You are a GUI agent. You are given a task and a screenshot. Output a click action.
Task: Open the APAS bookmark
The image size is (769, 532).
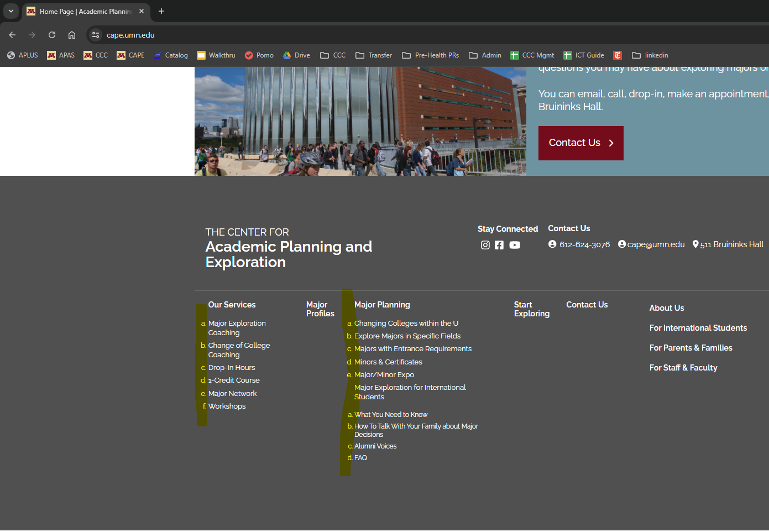pos(61,55)
